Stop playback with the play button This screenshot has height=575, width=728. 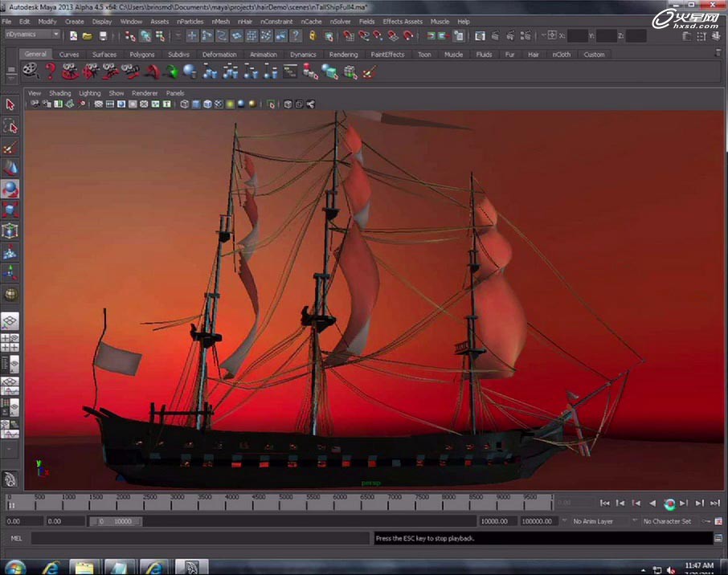click(x=669, y=504)
